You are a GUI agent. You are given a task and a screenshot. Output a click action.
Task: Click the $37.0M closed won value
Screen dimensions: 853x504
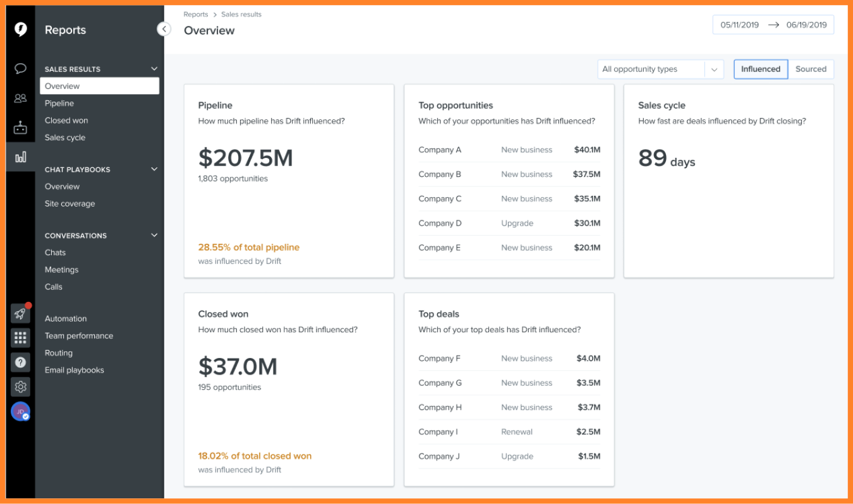coord(238,366)
